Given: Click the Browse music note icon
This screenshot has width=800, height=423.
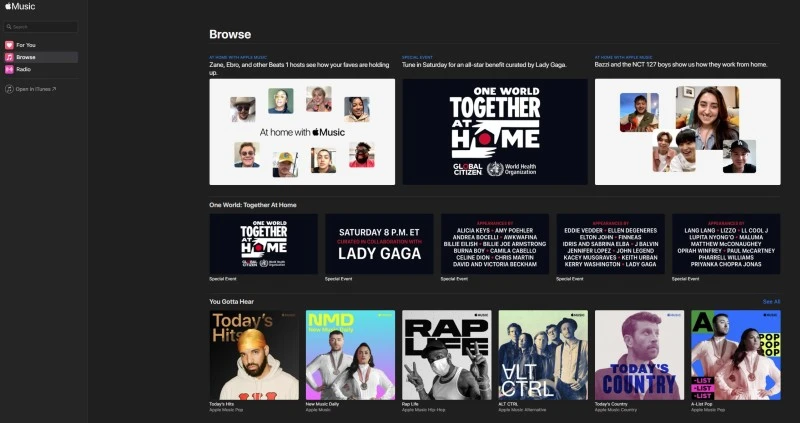Looking at the screenshot, I should point(9,57).
